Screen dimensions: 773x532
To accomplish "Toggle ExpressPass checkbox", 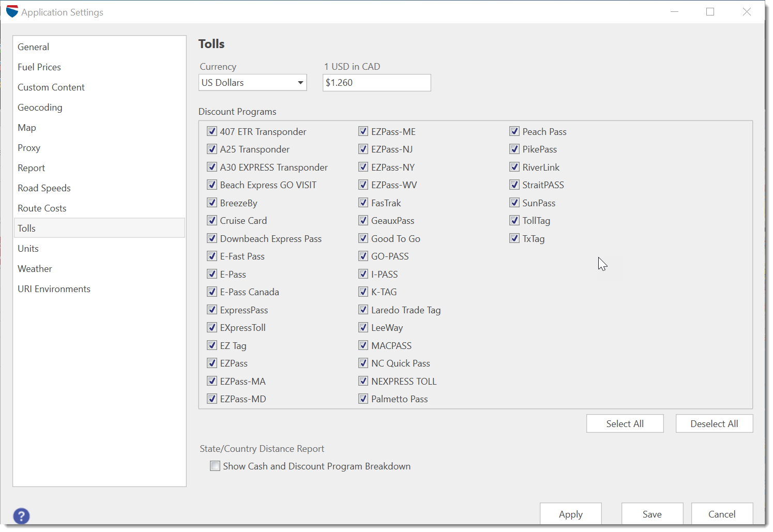I will coord(212,310).
